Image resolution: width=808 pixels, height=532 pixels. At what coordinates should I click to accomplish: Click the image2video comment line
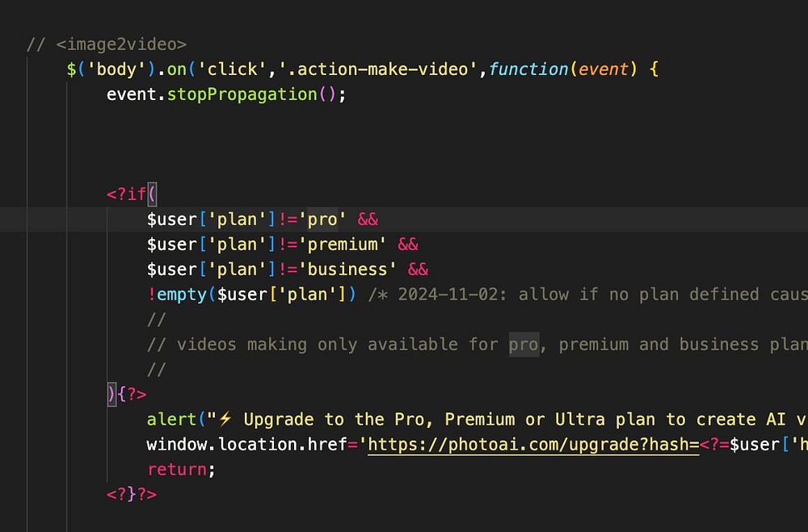tap(107, 44)
